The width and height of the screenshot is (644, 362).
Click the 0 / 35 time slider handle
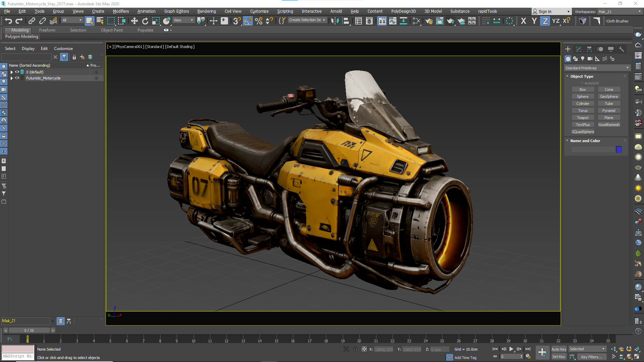[x=29, y=330]
